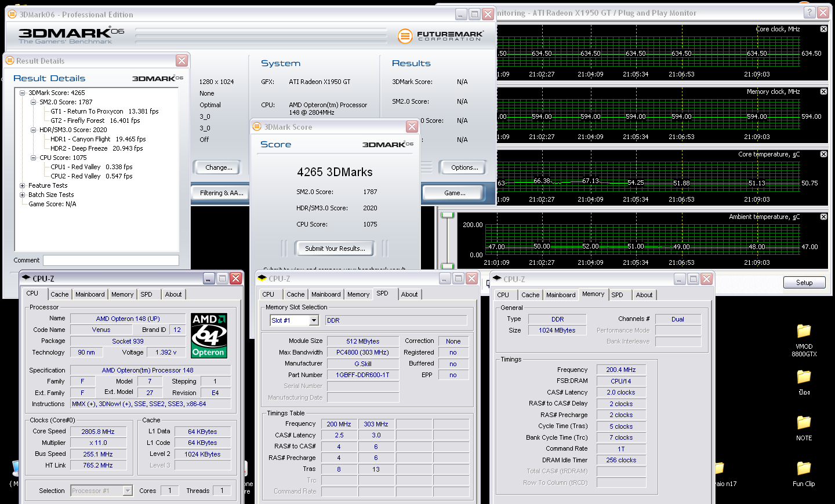Click the upper handle of the monitoring range slider

coord(447,216)
